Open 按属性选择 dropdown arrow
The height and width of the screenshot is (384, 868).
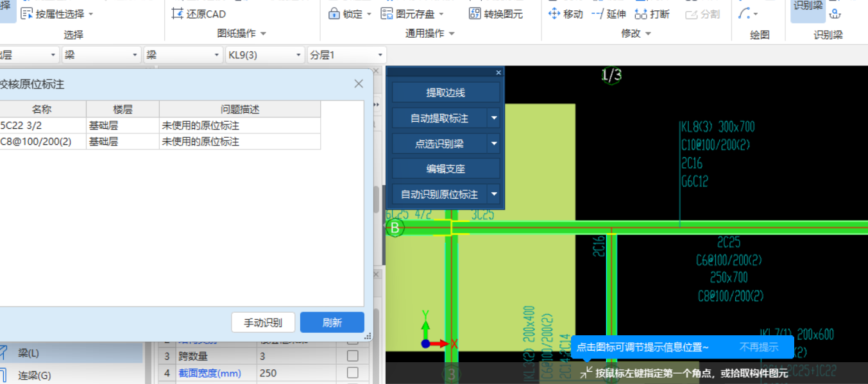click(90, 13)
